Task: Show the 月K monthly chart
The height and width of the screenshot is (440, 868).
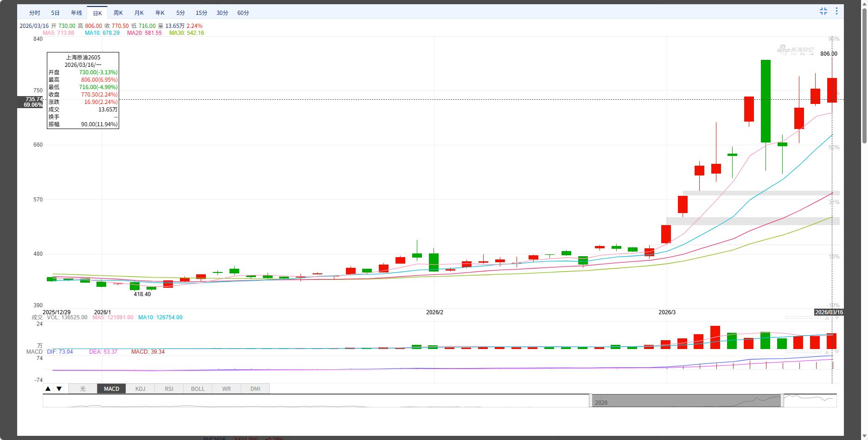Action: pos(139,13)
